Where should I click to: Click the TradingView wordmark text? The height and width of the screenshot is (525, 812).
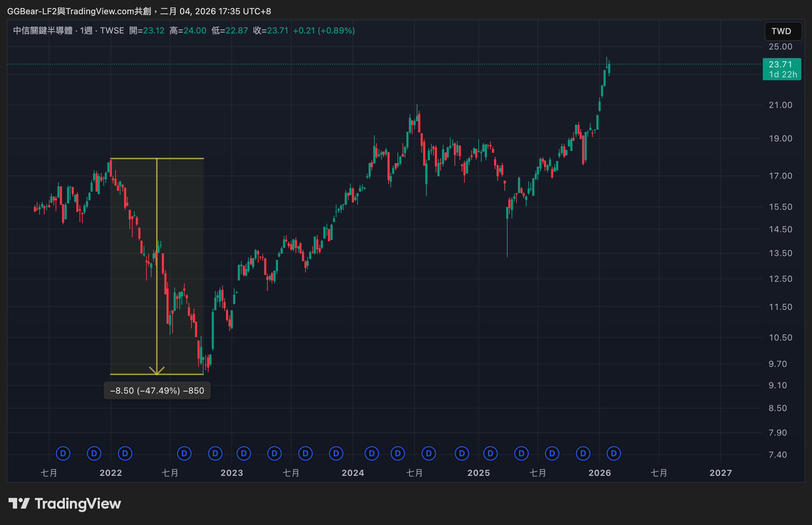pos(78,504)
